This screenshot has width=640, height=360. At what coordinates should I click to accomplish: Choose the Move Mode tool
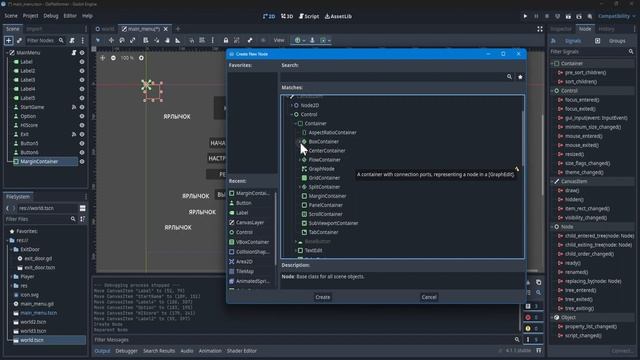(111, 40)
